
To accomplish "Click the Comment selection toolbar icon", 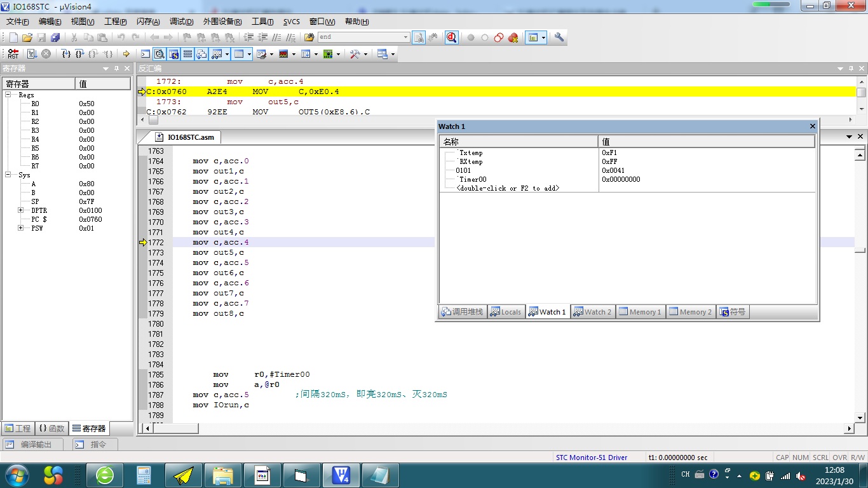I will pyautogui.click(x=276, y=37).
